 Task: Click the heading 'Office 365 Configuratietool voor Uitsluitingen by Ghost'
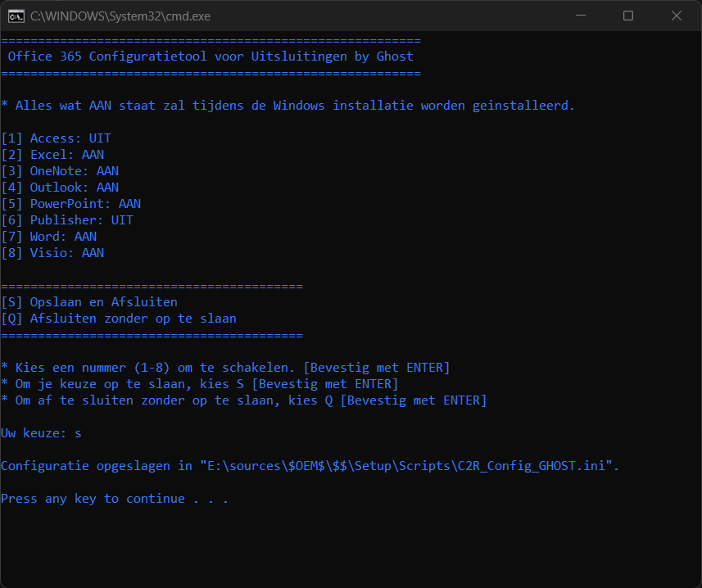[211, 57]
